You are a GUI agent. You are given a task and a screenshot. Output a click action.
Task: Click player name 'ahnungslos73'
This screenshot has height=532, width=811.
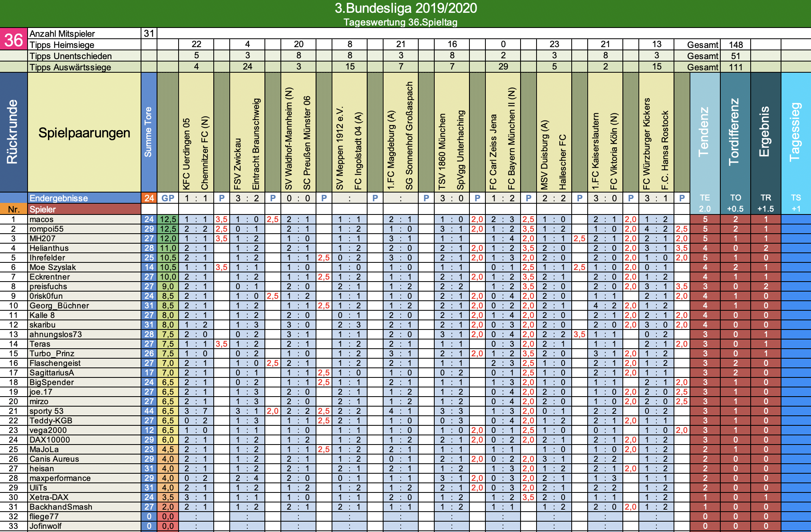56,334
